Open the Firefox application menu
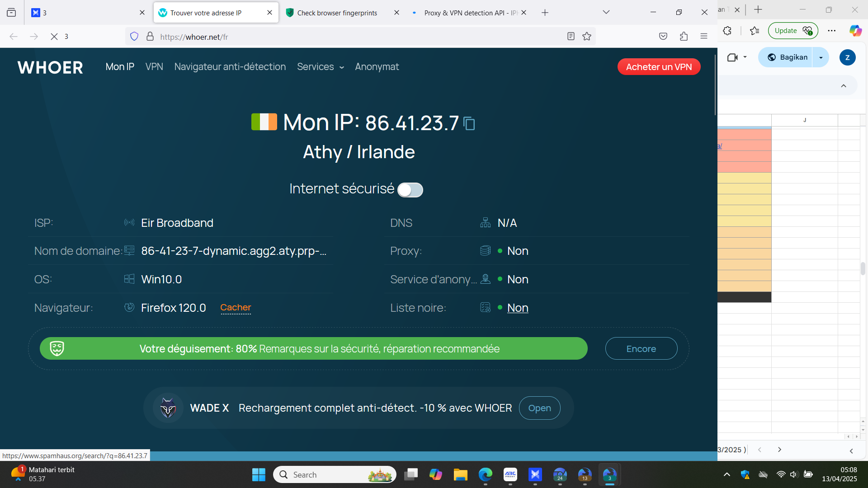The width and height of the screenshot is (868, 488). [704, 37]
